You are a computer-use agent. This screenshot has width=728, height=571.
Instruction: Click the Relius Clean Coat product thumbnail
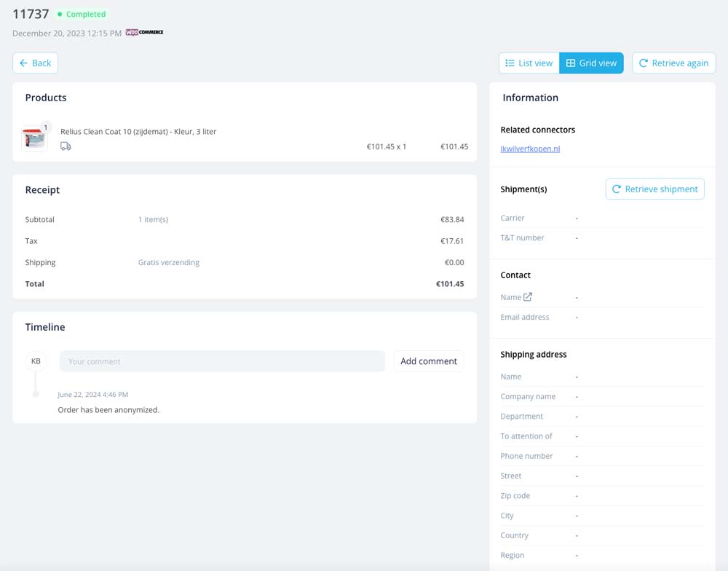pyautogui.click(x=34, y=138)
